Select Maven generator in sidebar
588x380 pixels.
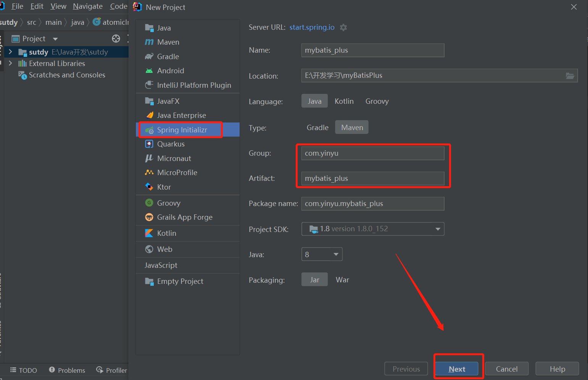click(x=188, y=42)
